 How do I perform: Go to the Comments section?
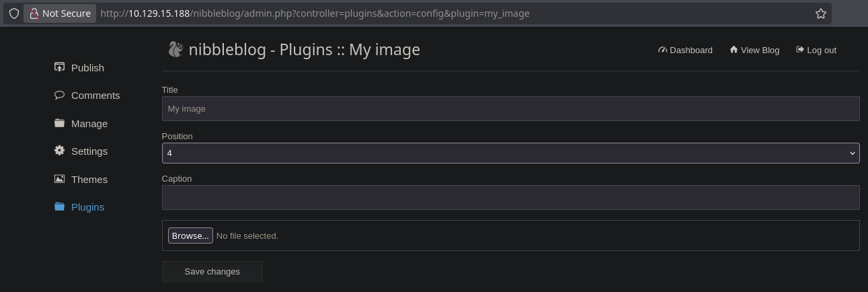95,96
